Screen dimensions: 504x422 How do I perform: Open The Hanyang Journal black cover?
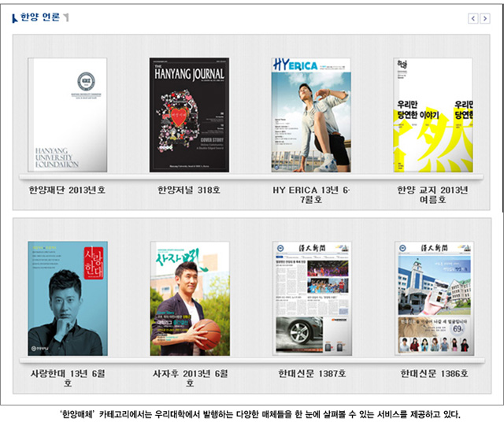point(189,115)
